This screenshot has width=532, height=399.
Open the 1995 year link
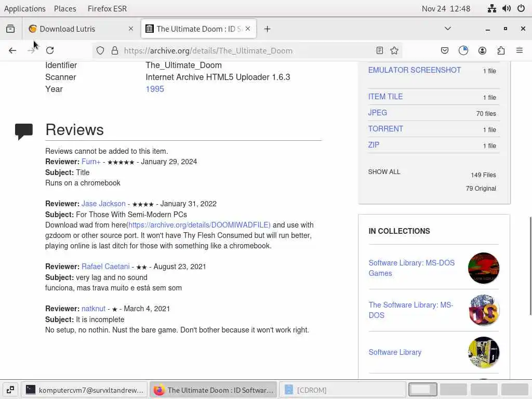[155, 89]
